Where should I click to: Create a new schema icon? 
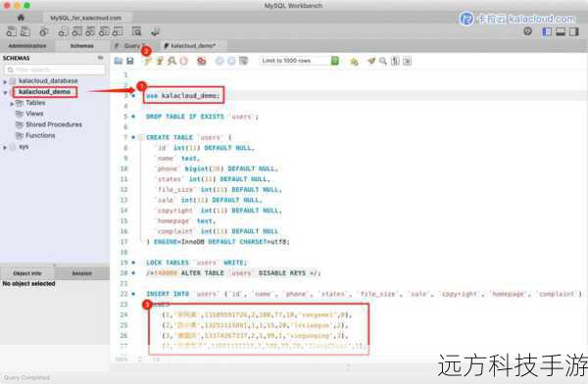(64, 32)
